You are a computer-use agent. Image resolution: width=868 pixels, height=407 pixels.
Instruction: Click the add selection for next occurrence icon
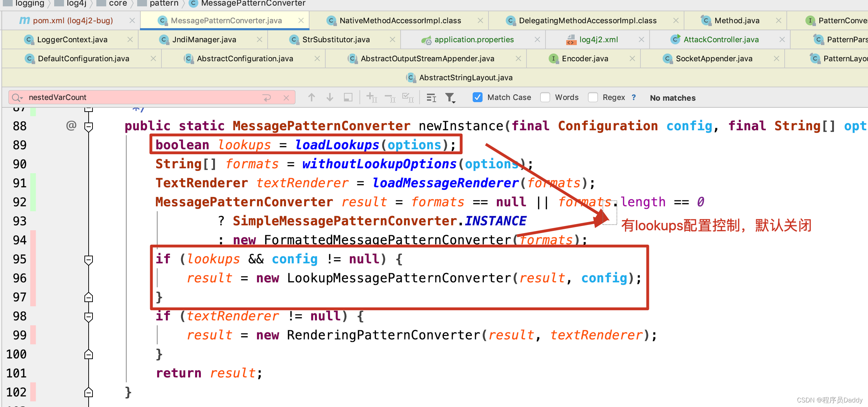click(x=371, y=98)
